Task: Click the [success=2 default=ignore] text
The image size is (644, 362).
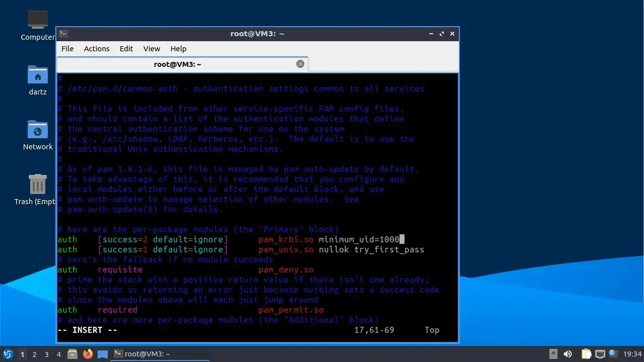Action: point(163,239)
